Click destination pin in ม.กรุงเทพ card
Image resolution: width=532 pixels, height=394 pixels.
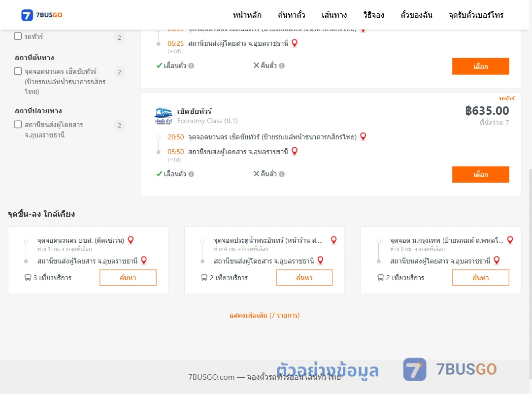coord(497,261)
